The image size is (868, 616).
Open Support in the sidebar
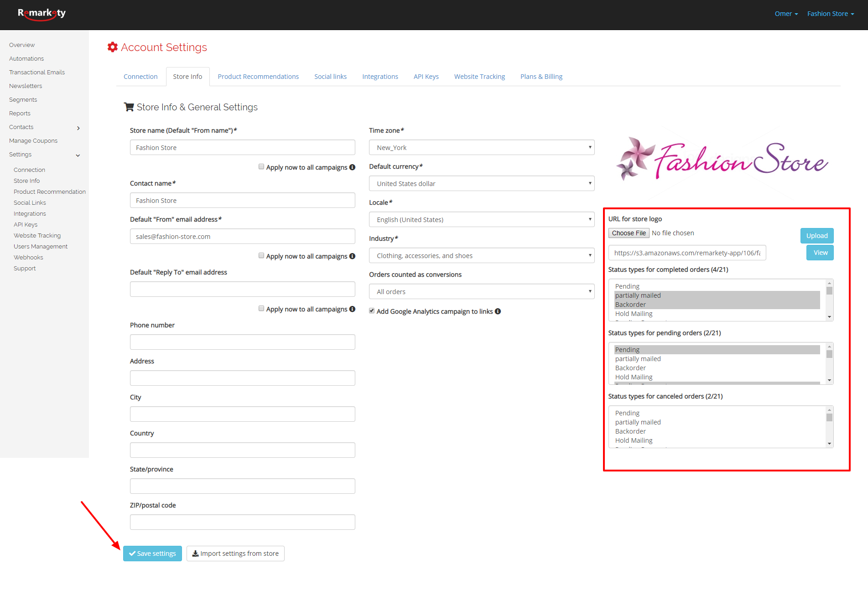25,269
